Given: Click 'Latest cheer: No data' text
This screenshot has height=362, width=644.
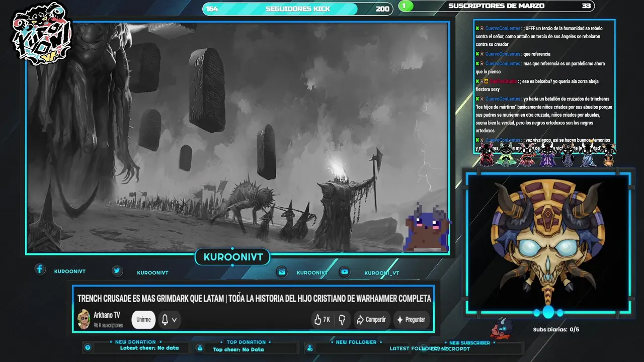Looking at the screenshot, I should pyautogui.click(x=149, y=348).
